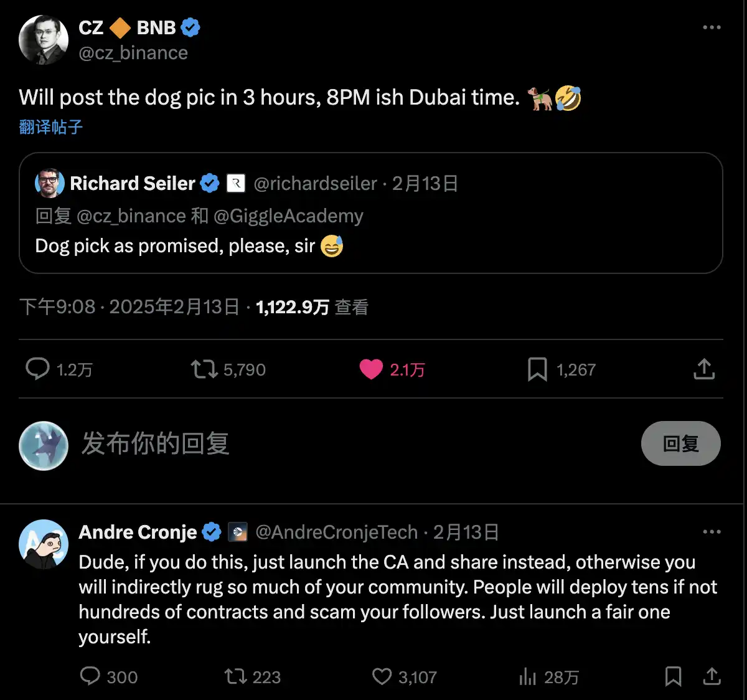Click share icon on CZ's post
The image size is (747, 700).
pos(704,369)
